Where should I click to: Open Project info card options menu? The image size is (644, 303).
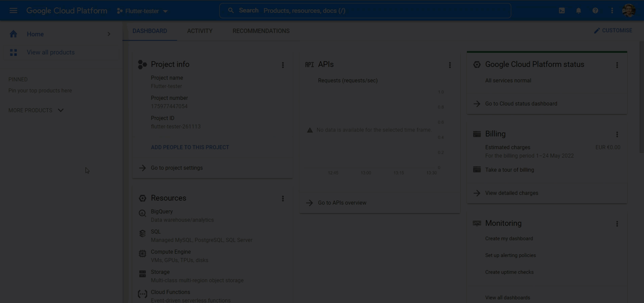pyautogui.click(x=283, y=65)
